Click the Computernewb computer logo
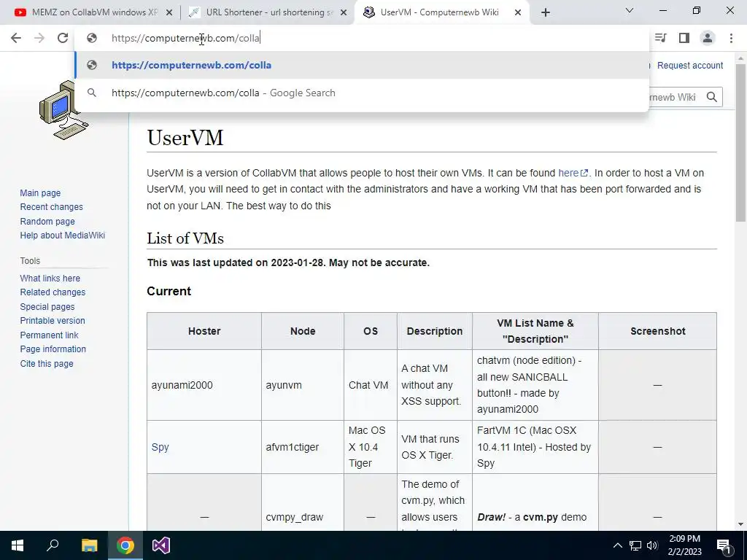The image size is (747, 560). [63, 111]
